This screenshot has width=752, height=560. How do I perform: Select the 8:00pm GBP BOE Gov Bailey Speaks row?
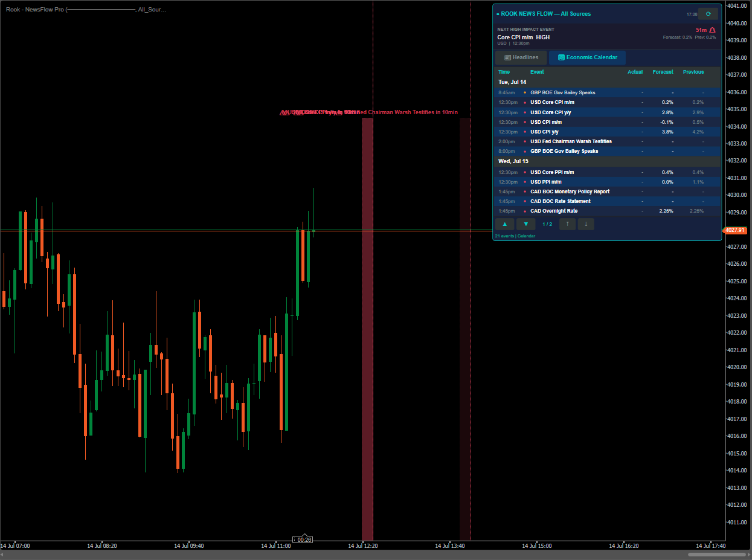pyautogui.click(x=607, y=151)
